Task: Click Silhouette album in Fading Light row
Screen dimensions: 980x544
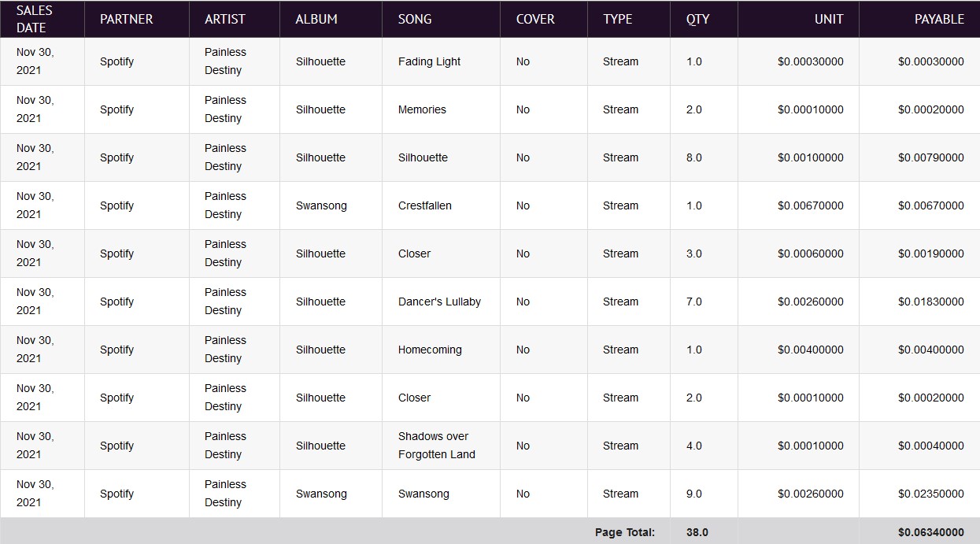Action: 320,61
